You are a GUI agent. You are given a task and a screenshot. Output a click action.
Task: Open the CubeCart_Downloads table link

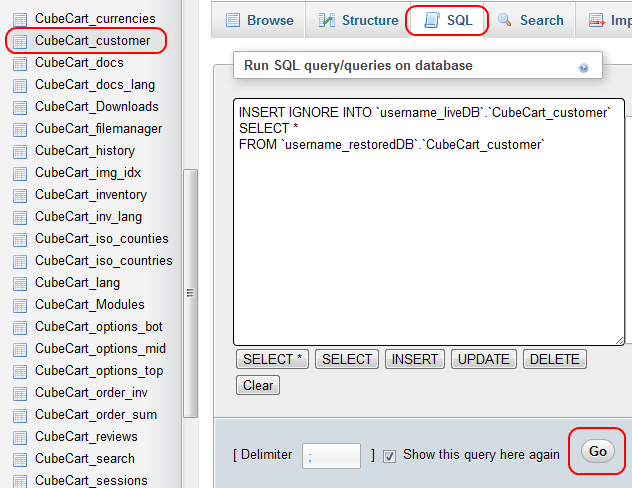97,107
